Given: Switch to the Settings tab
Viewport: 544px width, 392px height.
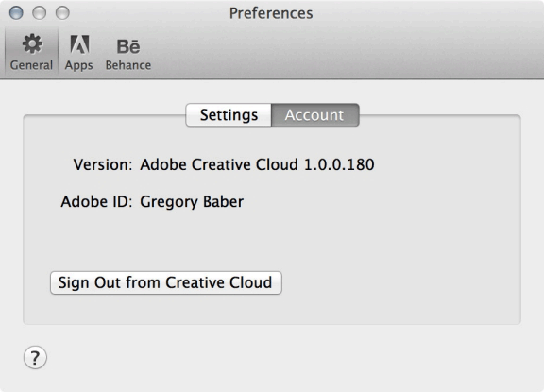Looking at the screenshot, I should [229, 115].
